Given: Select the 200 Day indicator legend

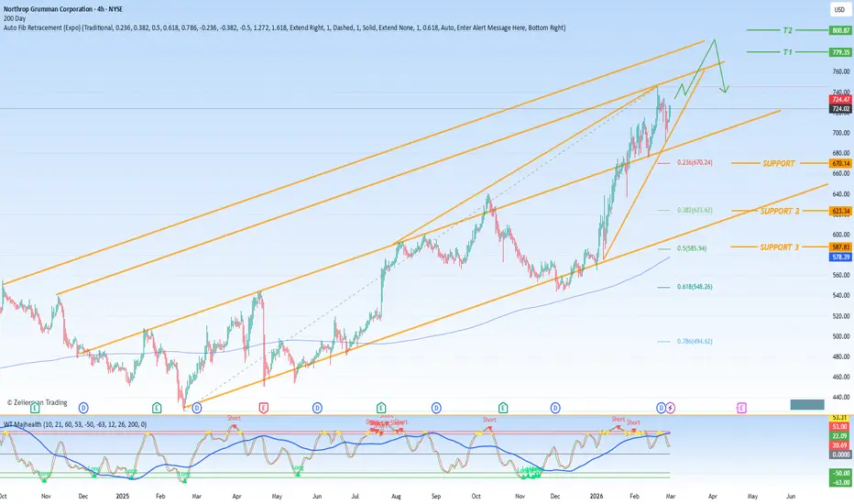Looking at the screenshot, I should 15,18.
